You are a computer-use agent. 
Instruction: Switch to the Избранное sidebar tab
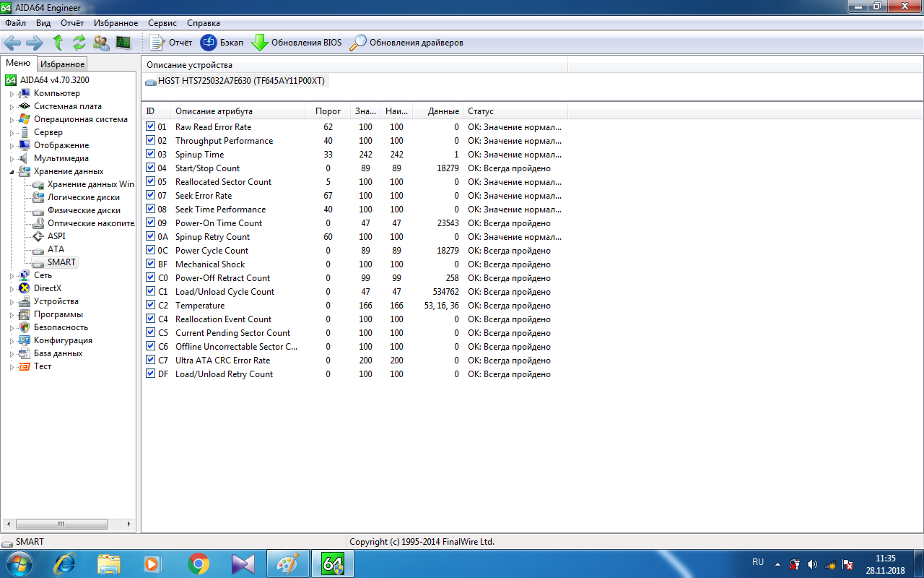coord(62,64)
